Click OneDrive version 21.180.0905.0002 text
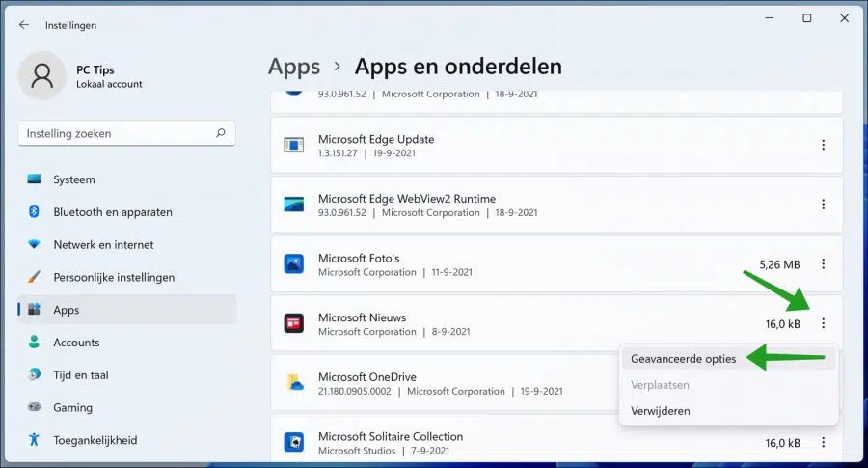The width and height of the screenshot is (868, 468). [x=354, y=391]
